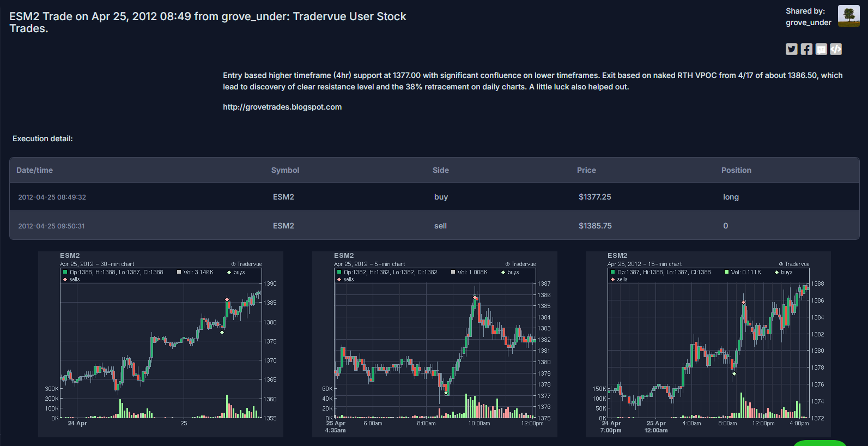
Task: Click the trade entry notes paragraph
Action: [x=532, y=81]
